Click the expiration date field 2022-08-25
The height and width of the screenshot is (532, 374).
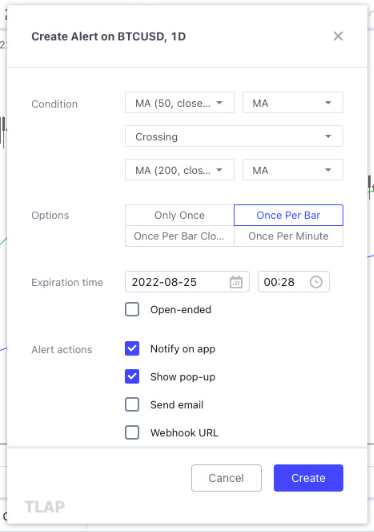click(187, 282)
